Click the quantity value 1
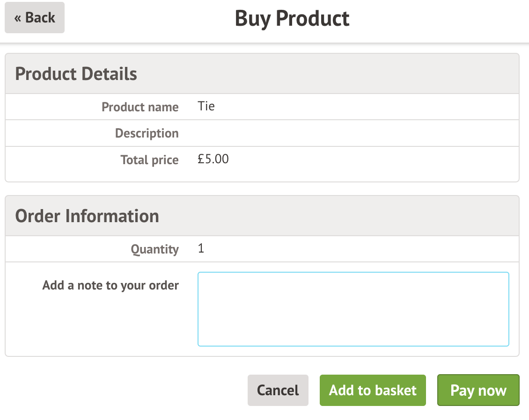This screenshot has height=420, width=529. point(201,248)
